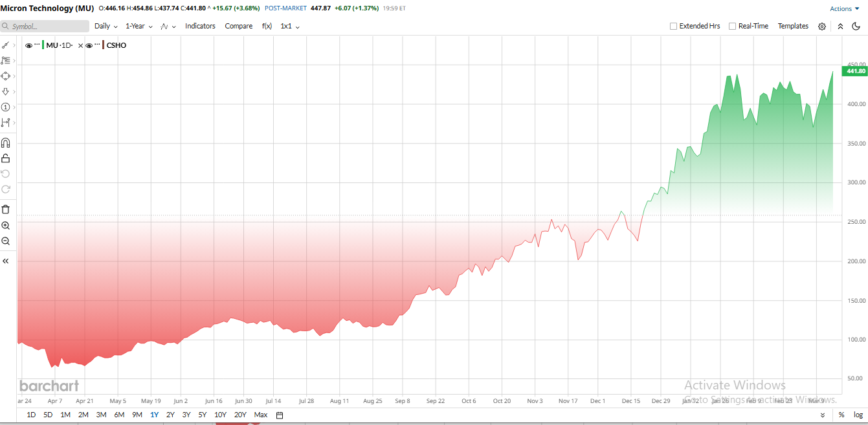Image resolution: width=868 pixels, height=425 pixels.
Task: Open the Actions dropdown menu
Action: click(x=845, y=8)
